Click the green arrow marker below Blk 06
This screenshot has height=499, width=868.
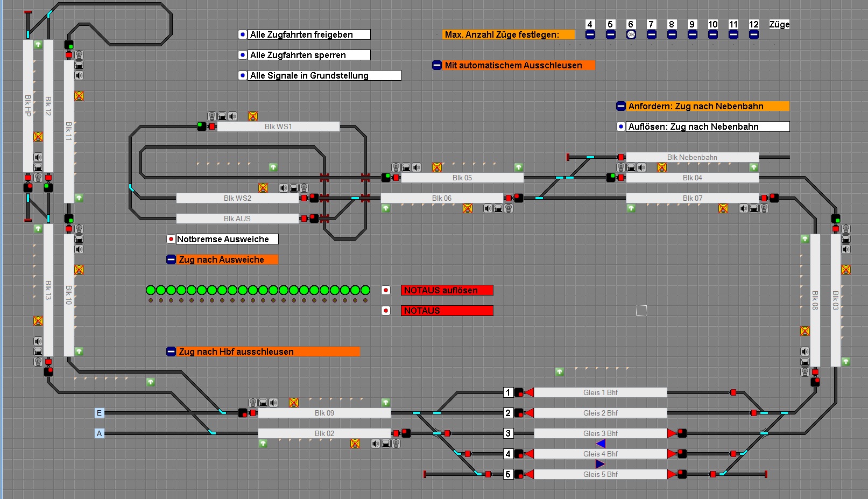(386, 208)
